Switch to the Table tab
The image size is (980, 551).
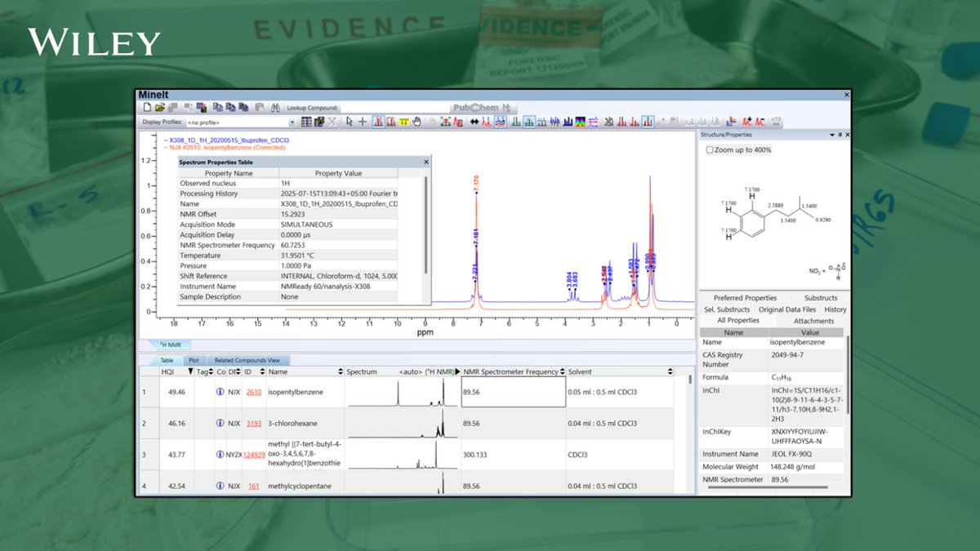coord(167,360)
